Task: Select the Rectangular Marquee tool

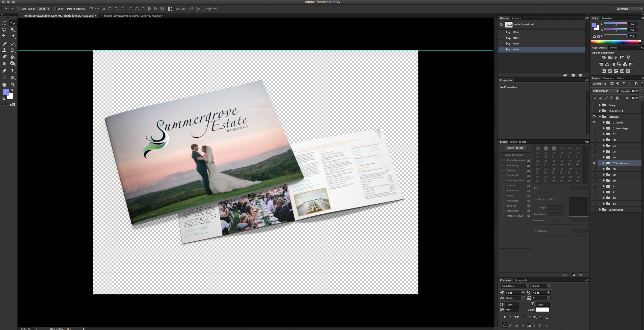Action: click(x=4, y=23)
